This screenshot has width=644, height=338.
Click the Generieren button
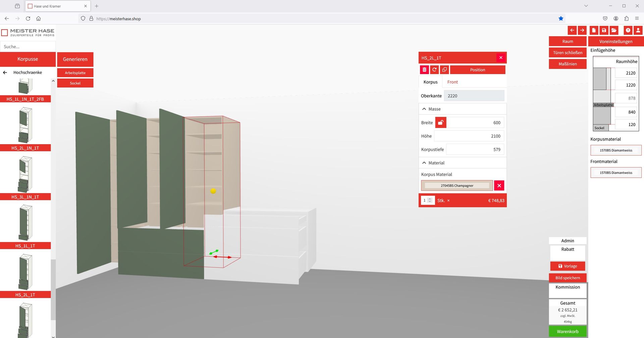[x=75, y=59]
